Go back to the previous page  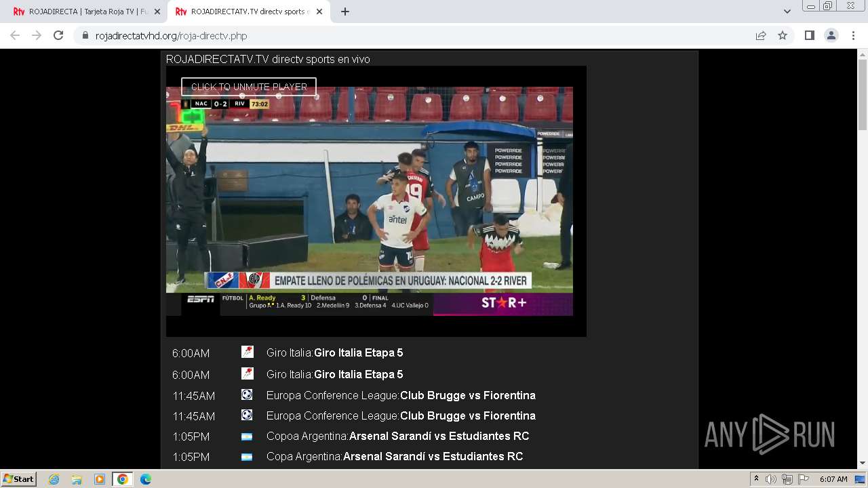15,35
